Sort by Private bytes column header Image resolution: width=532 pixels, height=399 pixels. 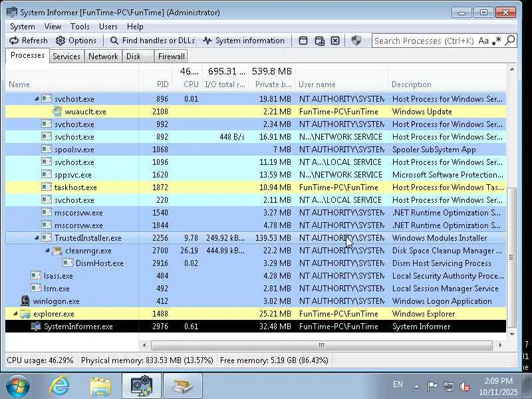point(271,84)
